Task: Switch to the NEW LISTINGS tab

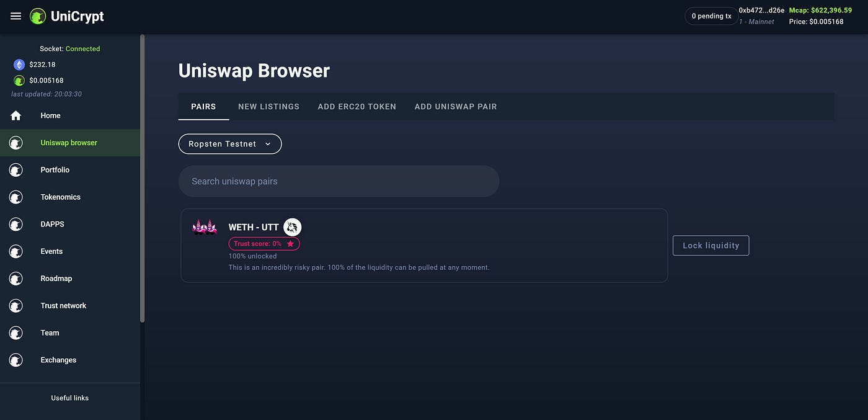Action: (268, 107)
